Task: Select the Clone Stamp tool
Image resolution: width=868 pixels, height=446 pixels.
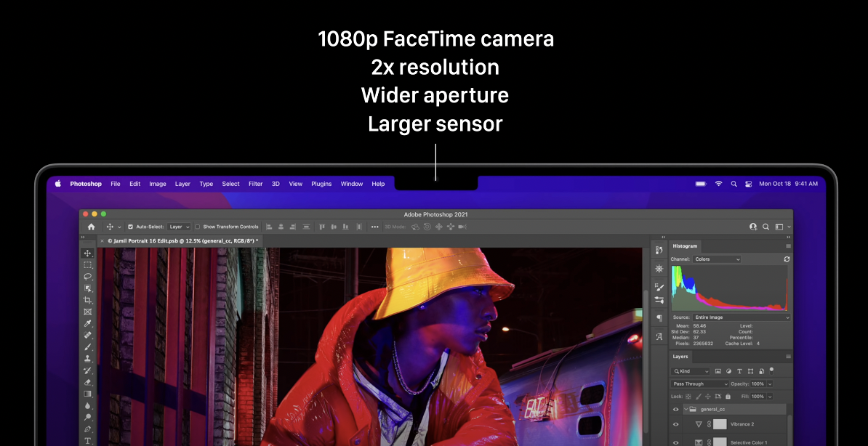Action: 87,359
